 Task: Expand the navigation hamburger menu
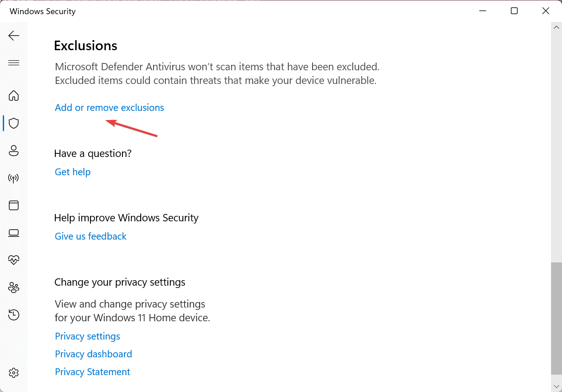click(14, 63)
